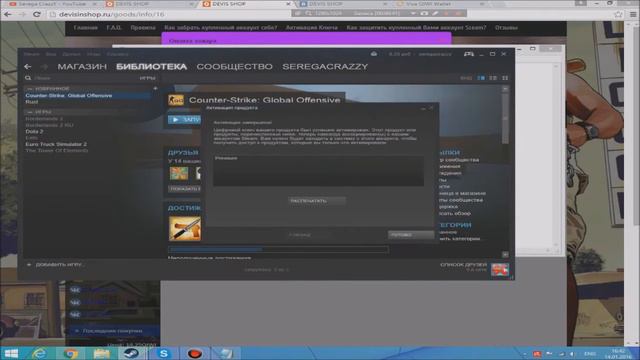Click Steam game page scrollbar up arrow

pos(505,89)
